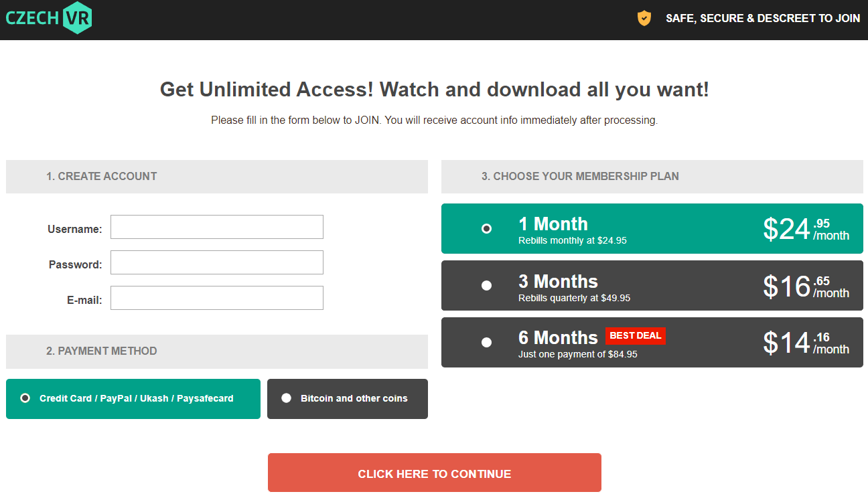Select the 3 Months plan radio button
This screenshot has width=868, height=498.
click(x=487, y=286)
